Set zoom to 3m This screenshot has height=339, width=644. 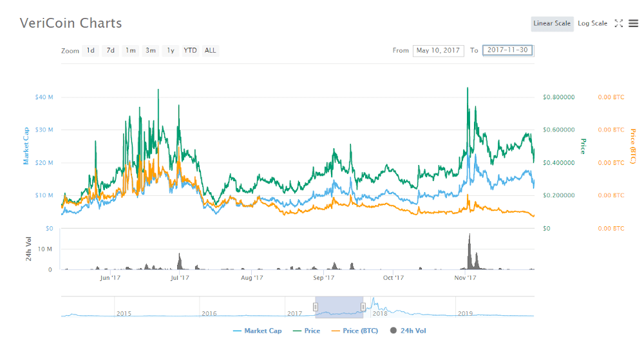(x=150, y=50)
